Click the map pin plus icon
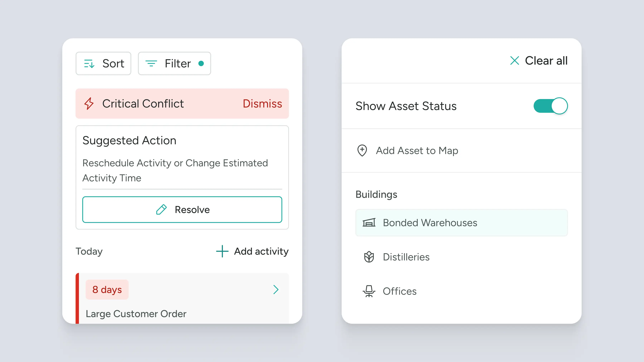The width and height of the screenshot is (644, 362). coord(362,150)
